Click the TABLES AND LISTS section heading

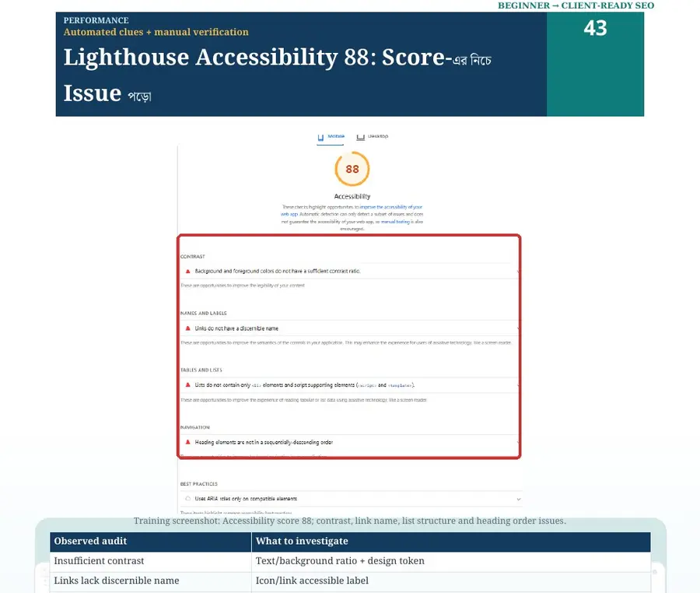[x=201, y=370]
